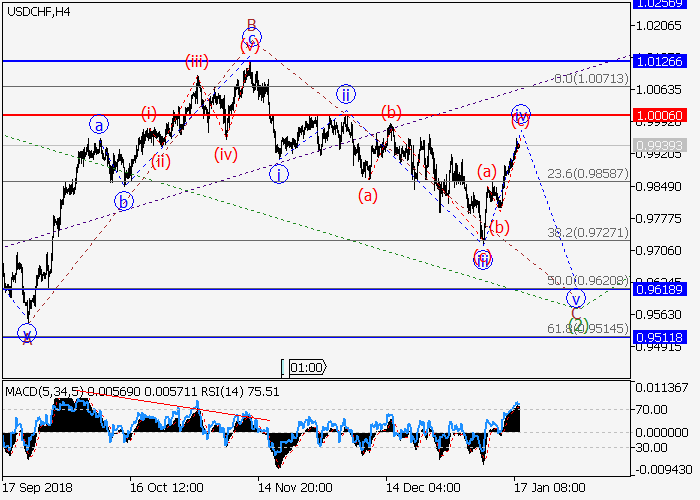The width and height of the screenshot is (700, 500).
Task: Click the USDCHF,H4 chart title
Action: 36,12
